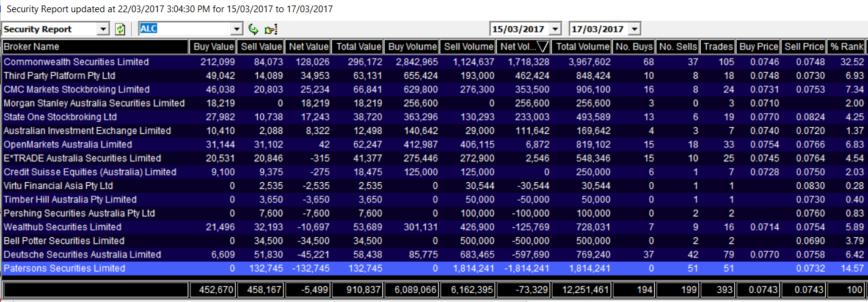Open the ALC security code dropdown
868x302 pixels.
tap(237, 29)
